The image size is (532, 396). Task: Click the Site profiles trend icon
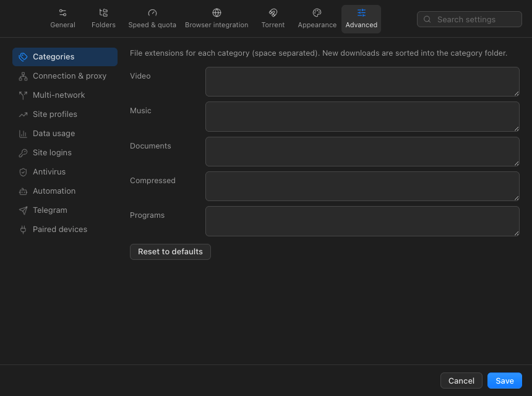point(23,114)
